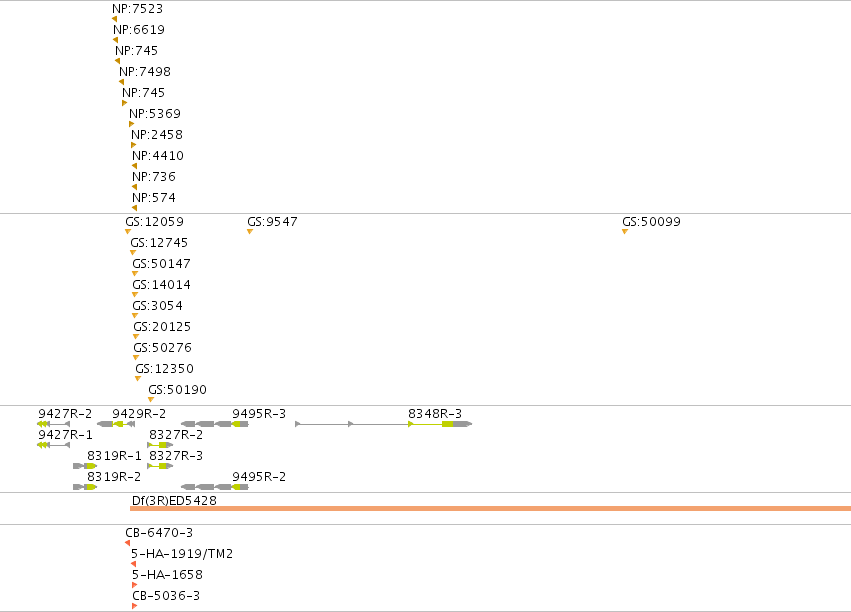Select the 8319R-1 transcript glyph
The height and width of the screenshot is (612, 851).
coord(85,466)
